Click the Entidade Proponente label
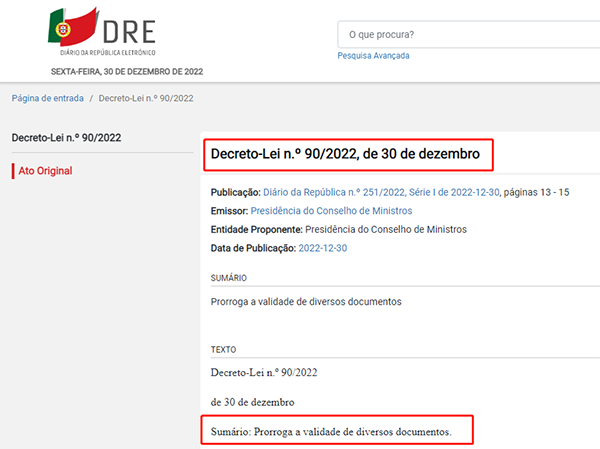Viewport: 600px width, 449px height. pos(257,230)
